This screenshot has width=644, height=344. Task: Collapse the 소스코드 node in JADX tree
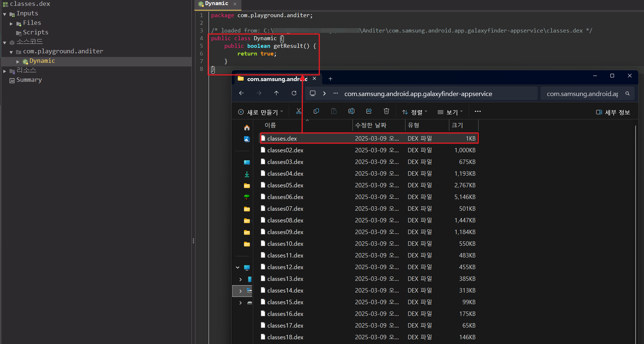(x=5, y=43)
